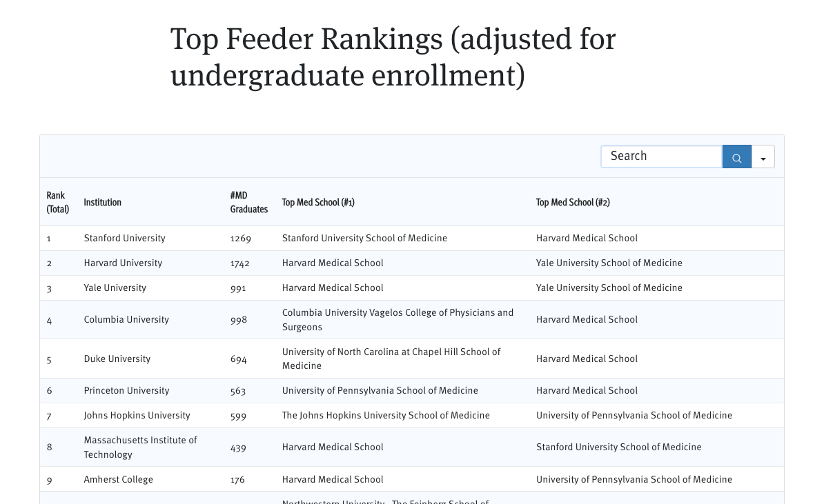Screen dimensions: 824x504
Task: Click Amherst College institution cell
Action: coord(118,479)
